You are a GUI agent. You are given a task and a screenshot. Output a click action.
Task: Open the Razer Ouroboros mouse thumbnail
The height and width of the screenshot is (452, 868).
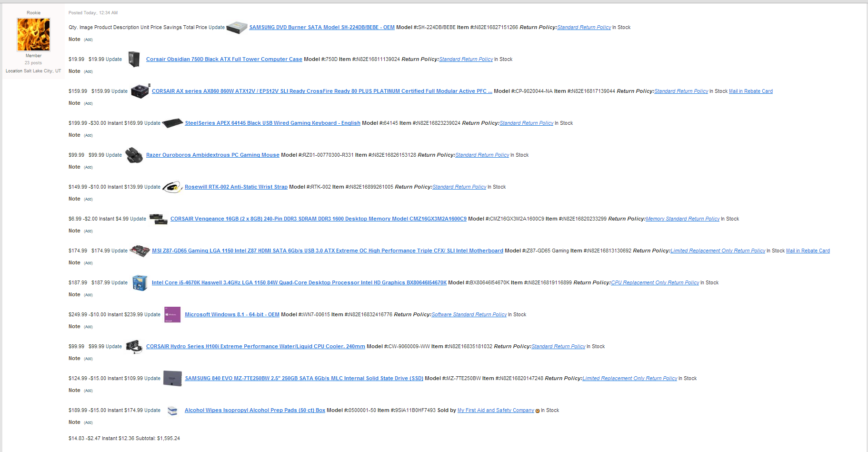click(x=134, y=155)
